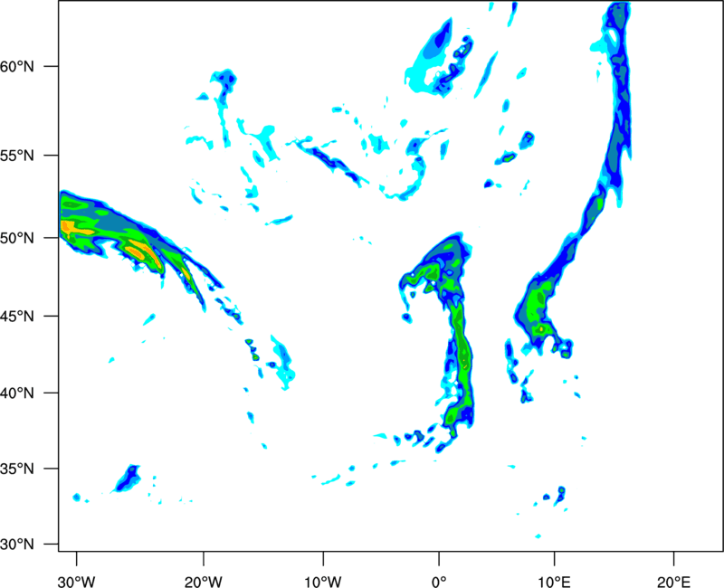The width and height of the screenshot is (724, 588).
Task: Click the 35°N latitude label
Action: click(17, 469)
